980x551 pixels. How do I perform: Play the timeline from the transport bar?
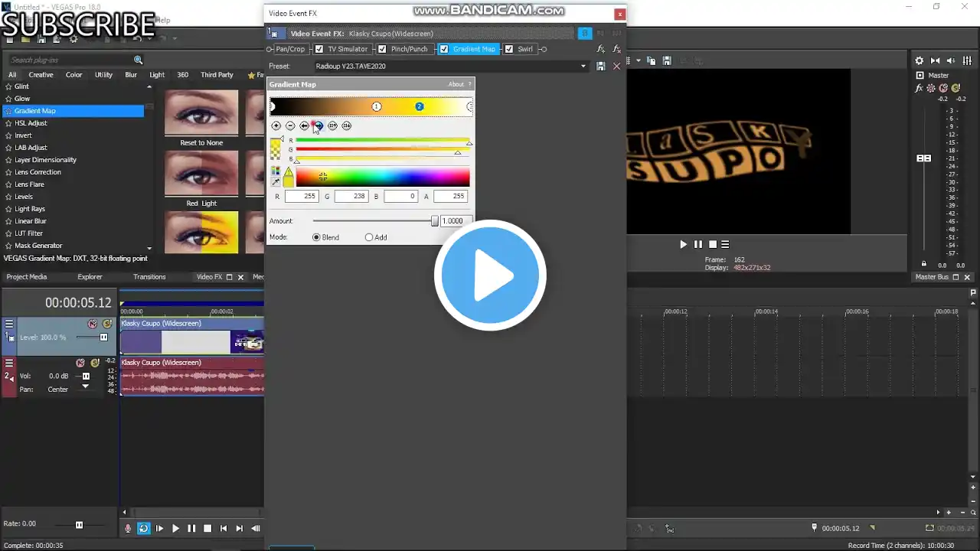[175, 528]
